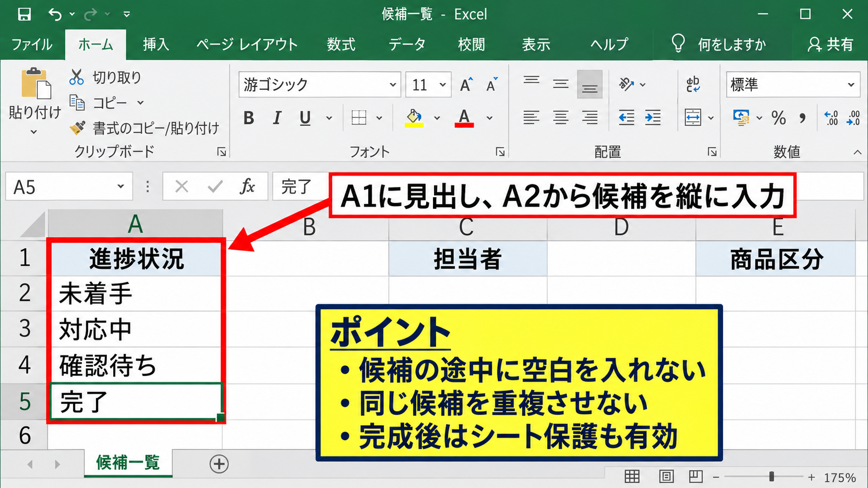Apply red font color A button
Viewport: 868px width, 488px height.
[x=464, y=118]
